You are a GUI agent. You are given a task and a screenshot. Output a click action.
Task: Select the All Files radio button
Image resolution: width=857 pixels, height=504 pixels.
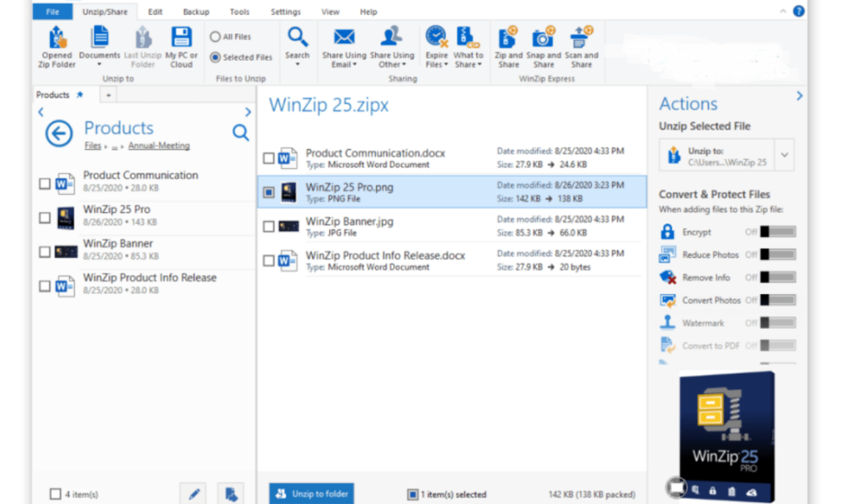[215, 37]
